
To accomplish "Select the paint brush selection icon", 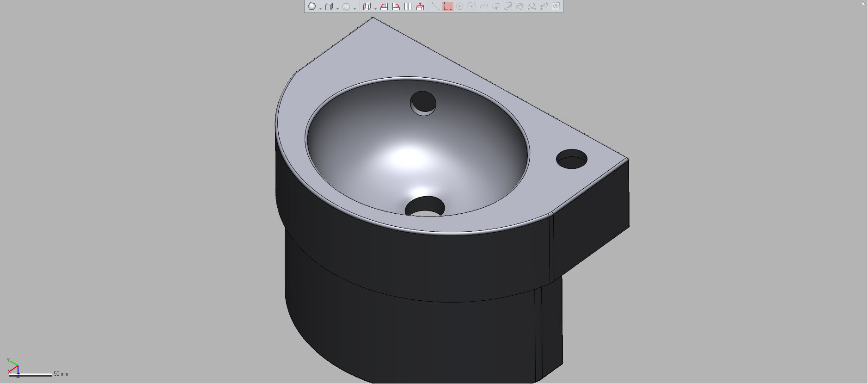I will coord(507,6).
